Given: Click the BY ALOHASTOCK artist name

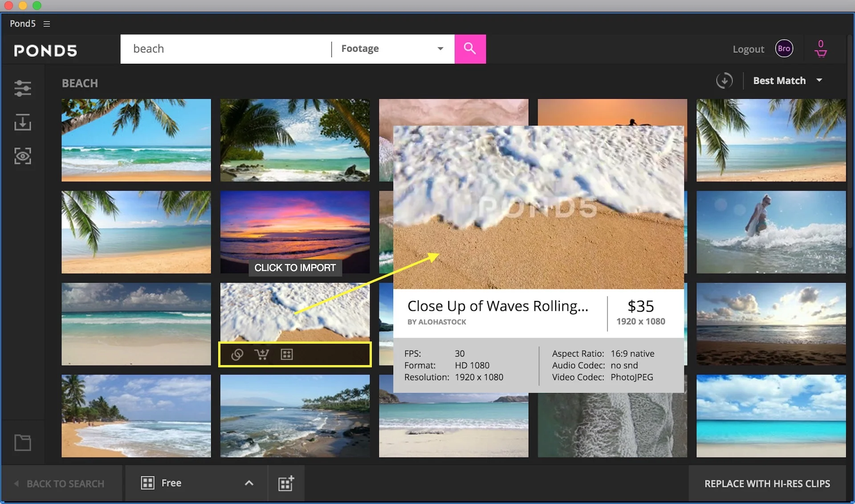Looking at the screenshot, I should [x=436, y=322].
